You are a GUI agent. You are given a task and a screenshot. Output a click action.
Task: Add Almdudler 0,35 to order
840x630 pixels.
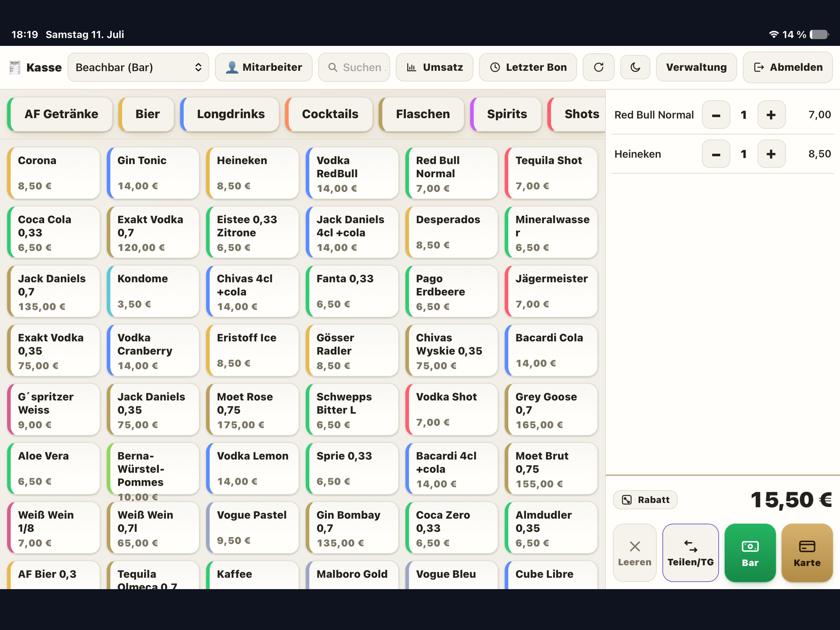(551, 527)
